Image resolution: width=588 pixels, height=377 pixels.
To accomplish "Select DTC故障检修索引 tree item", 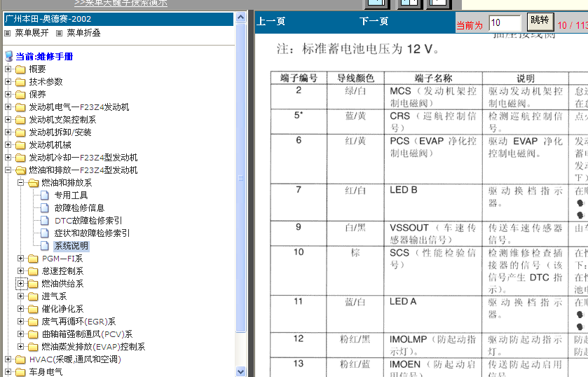I will [88, 221].
